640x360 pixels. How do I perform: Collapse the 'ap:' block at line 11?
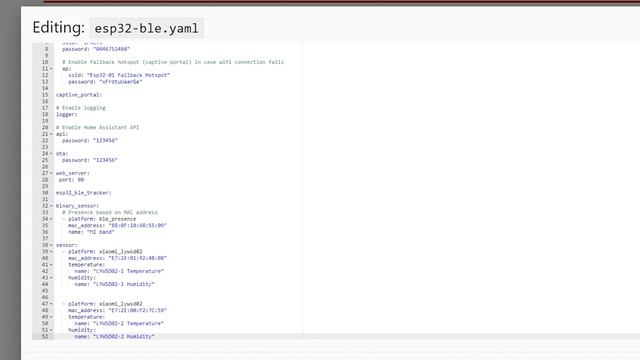(51, 69)
